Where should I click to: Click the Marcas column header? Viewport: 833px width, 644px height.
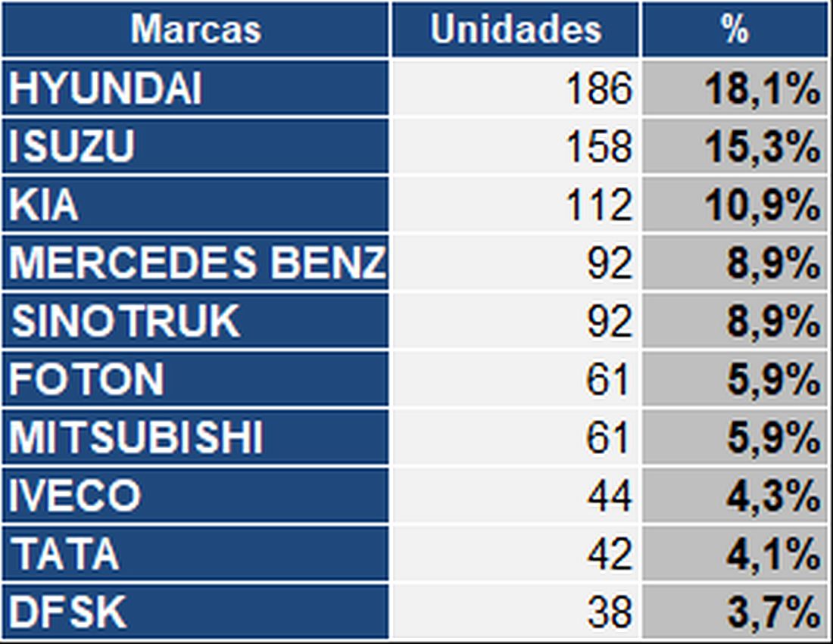coord(195,30)
